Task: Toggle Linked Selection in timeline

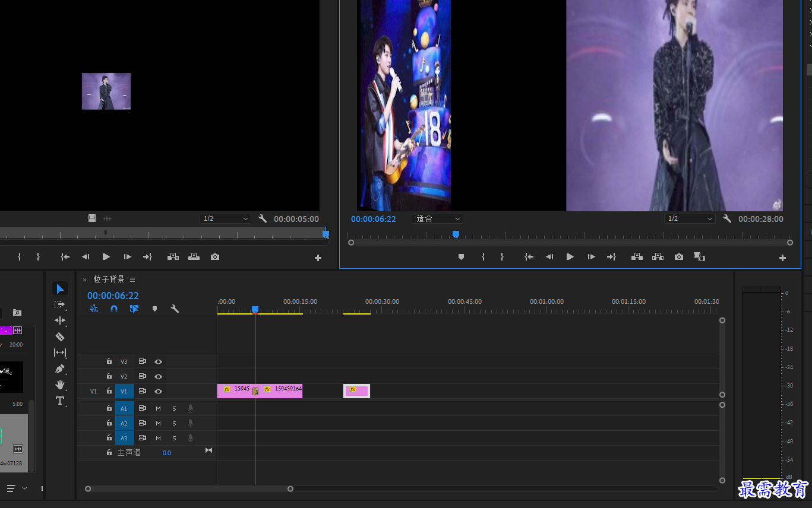Action: click(x=134, y=309)
